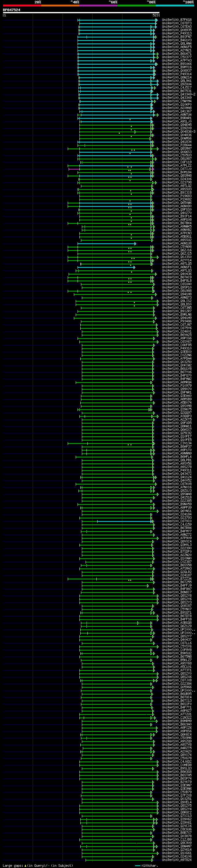Select the UniRef100_Q94EH5 label
Image resolution: width=197 pixels, height=868 pixels.
(177, 125)
